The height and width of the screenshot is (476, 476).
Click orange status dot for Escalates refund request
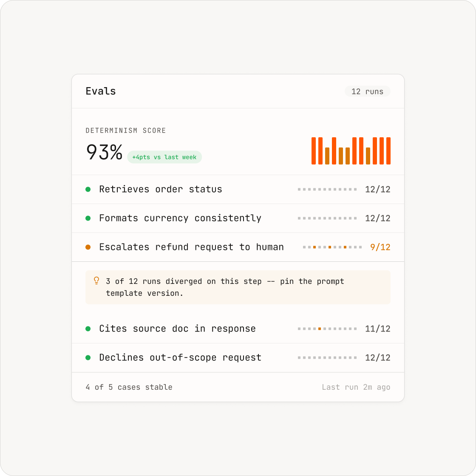tap(88, 247)
